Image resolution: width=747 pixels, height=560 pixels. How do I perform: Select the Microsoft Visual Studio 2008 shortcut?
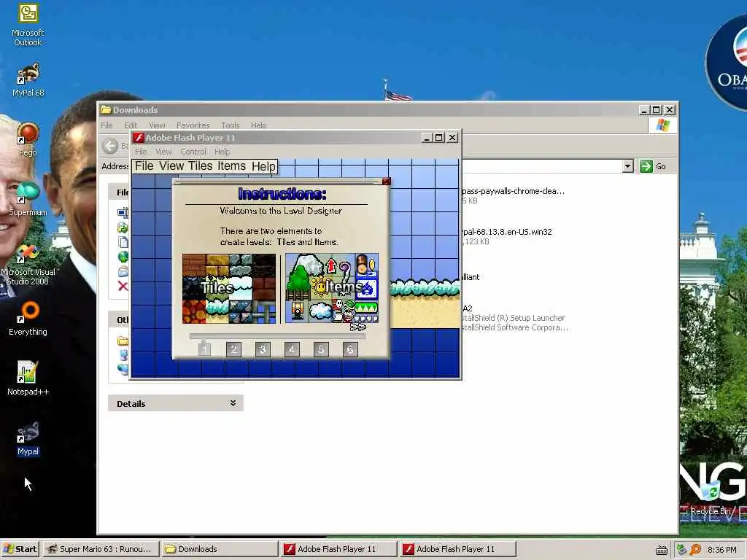click(28, 264)
